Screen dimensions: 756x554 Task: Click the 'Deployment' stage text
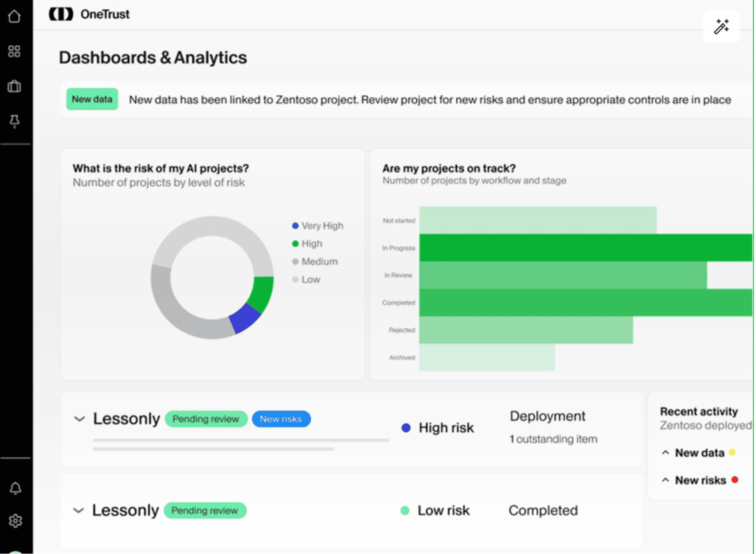pyautogui.click(x=547, y=416)
